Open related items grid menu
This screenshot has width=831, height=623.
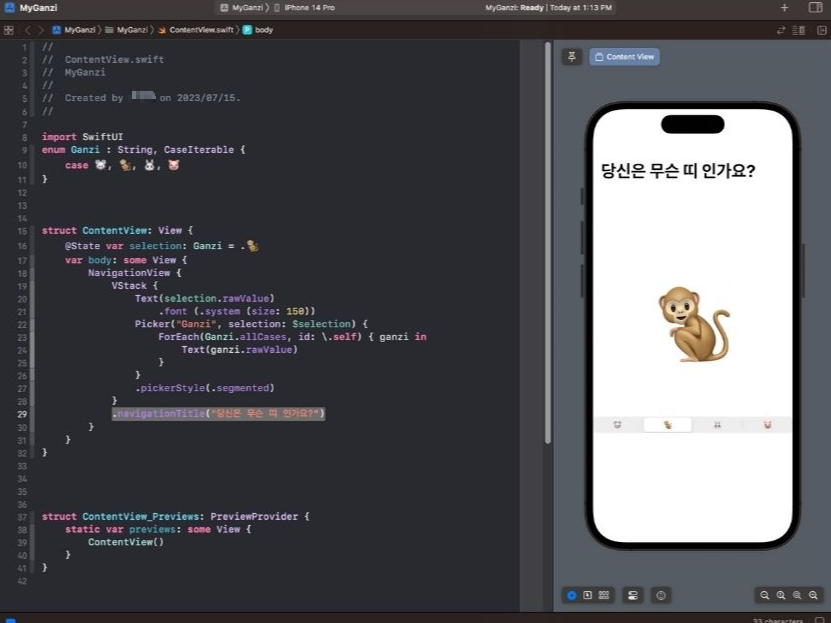pyautogui.click(x=8, y=30)
